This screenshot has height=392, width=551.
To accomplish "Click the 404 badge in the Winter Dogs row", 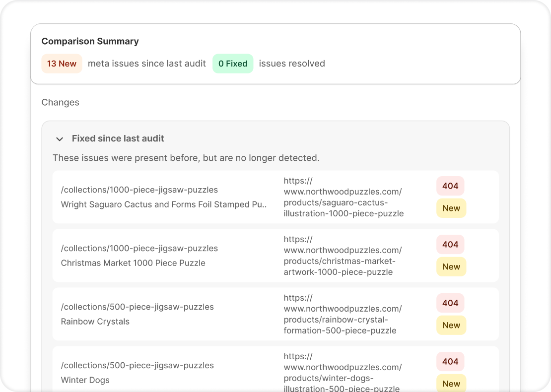I will pos(450,362).
